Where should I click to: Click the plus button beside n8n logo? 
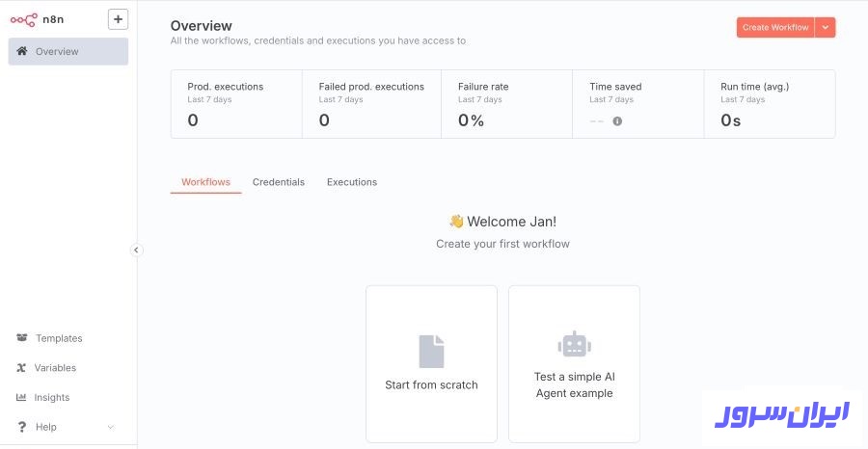click(x=118, y=19)
